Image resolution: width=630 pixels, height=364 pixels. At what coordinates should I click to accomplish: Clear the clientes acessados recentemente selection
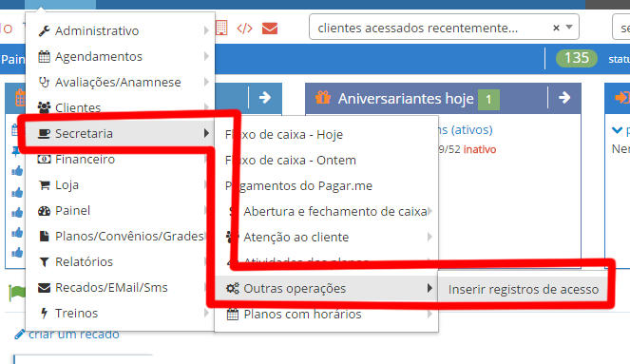[556, 28]
